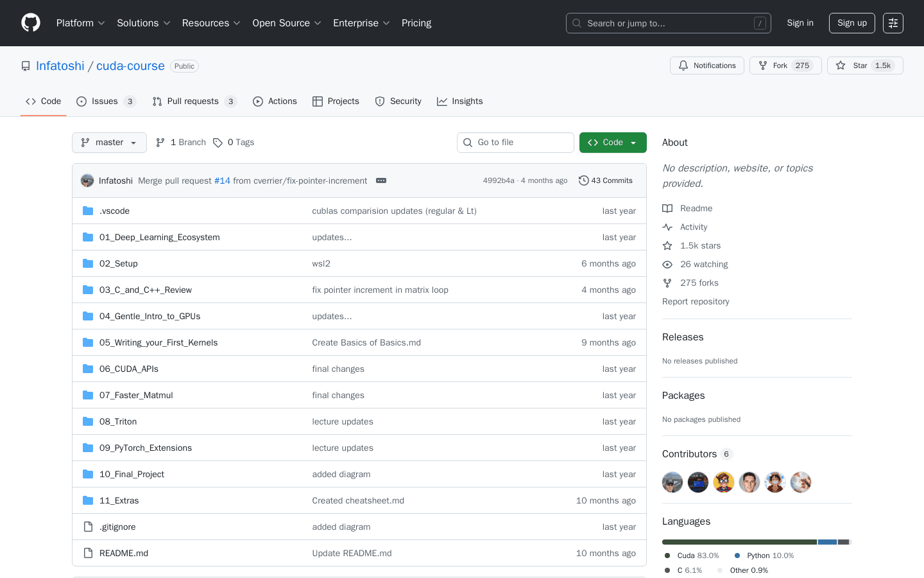Image resolution: width=924 pixels, height=578 pixels.
Task: Switch to the Pull requests tab
Action: coord(194,101)
